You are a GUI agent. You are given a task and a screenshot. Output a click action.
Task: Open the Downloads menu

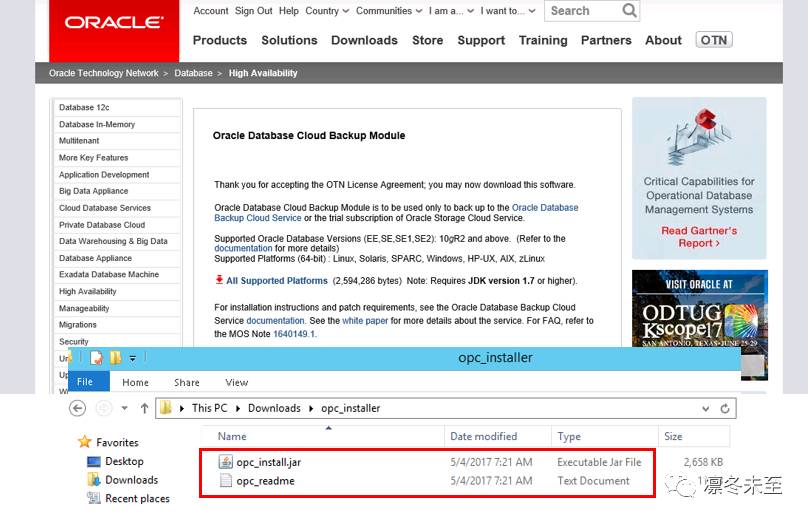tap(364, 40)
